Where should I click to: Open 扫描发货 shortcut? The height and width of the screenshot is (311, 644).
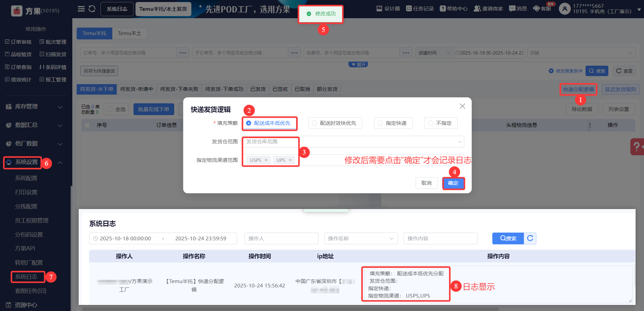(53, 54)
